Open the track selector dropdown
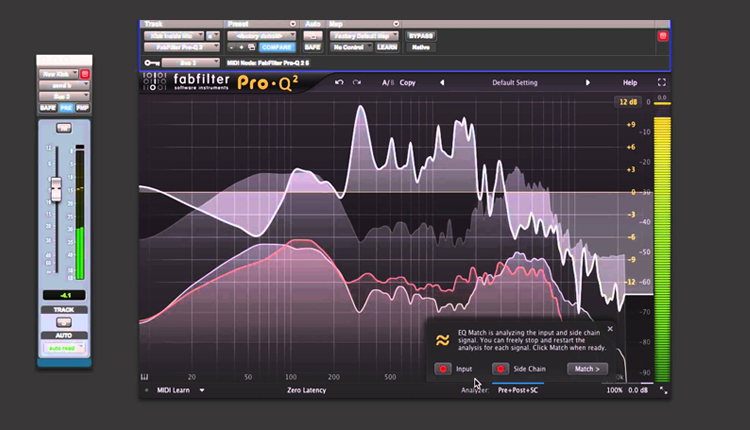The image size is (750, 430). point(174,36)
